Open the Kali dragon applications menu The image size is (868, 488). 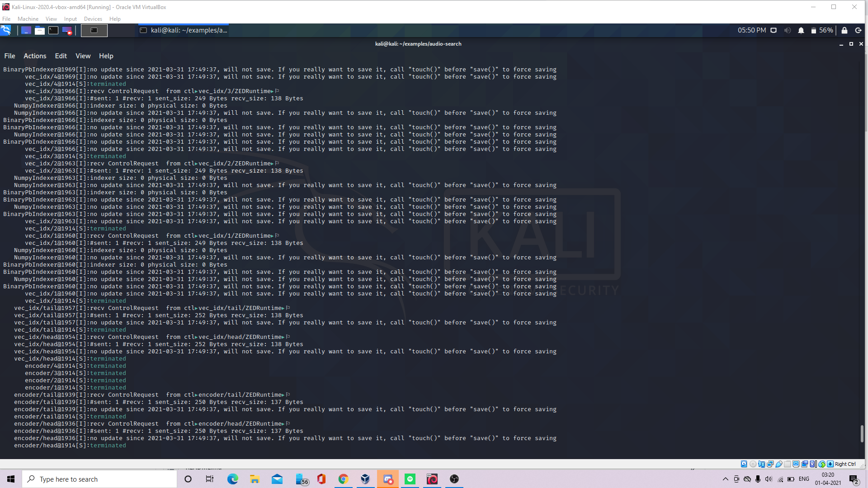tap(6, 30)
